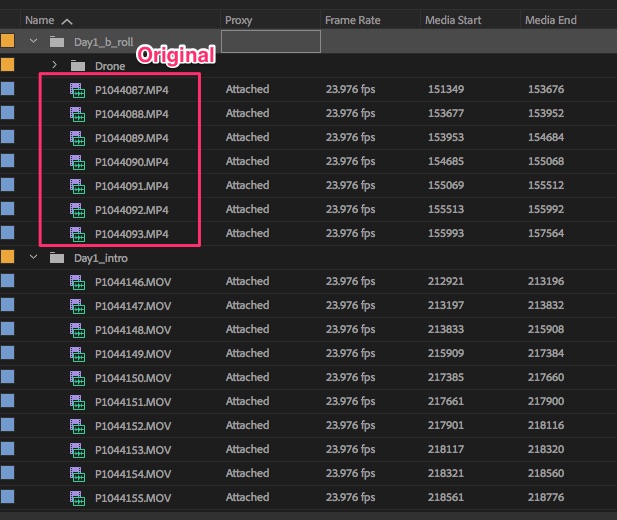This screenshot has width=617, height=520.
Task: Click the orange label swatch for Day1_b_roll
Action: pos(8,41)
